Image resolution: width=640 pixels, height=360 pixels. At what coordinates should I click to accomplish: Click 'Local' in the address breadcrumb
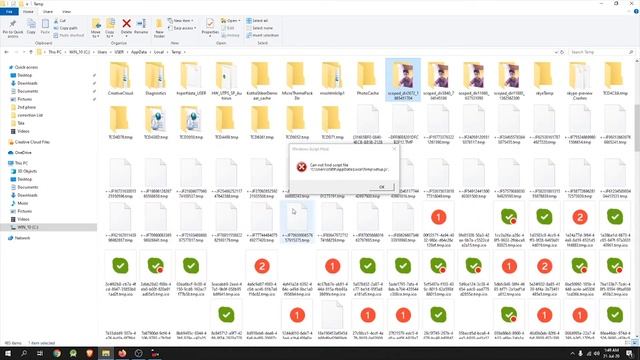(x=159, y=52)
